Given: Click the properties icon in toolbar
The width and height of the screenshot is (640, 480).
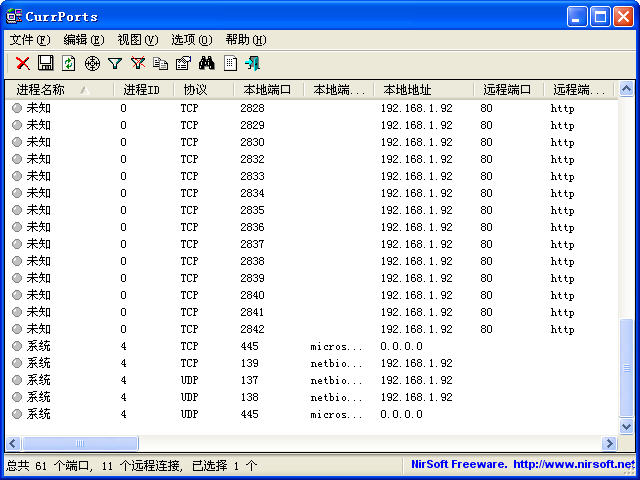Looking at the screenshot, I should pyautogui.click(x=184, y=63).
